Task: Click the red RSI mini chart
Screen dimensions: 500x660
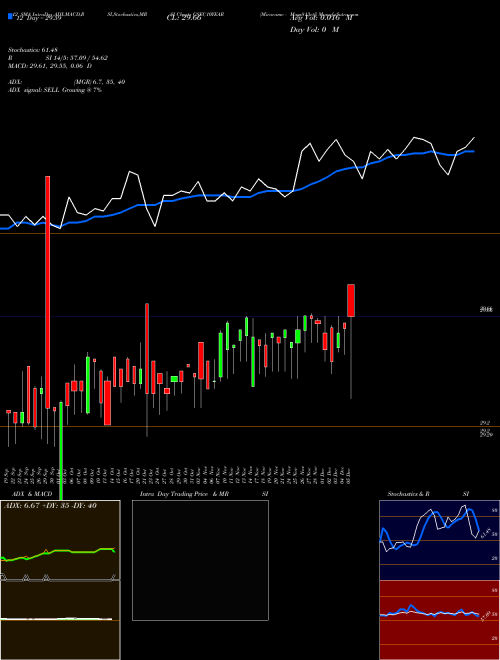Action: 439,620
